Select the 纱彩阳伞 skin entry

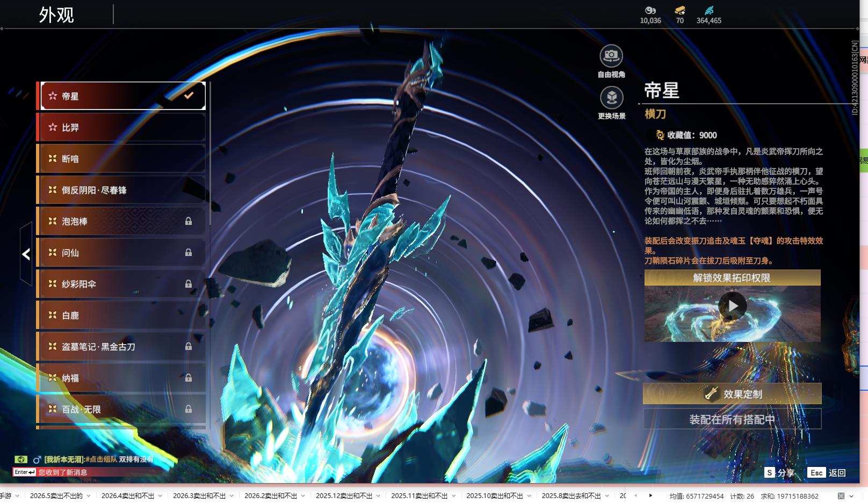click(x=123, y=284)
